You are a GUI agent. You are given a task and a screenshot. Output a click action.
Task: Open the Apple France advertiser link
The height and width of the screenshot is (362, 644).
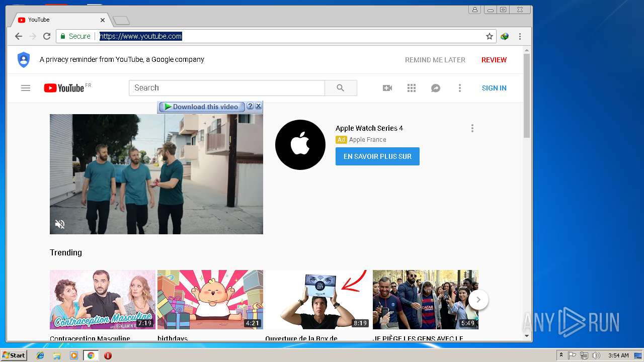(368, 140)
